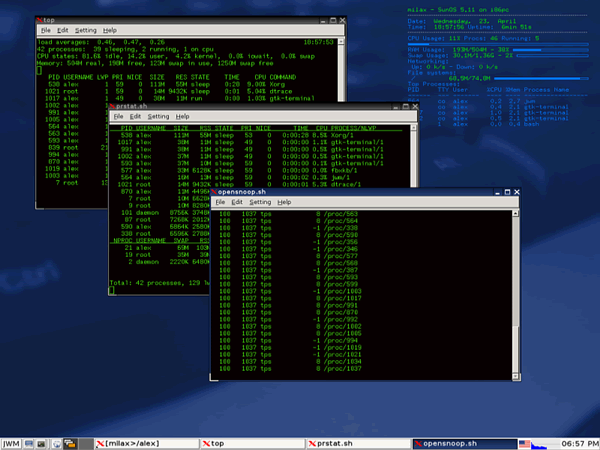
Task: Click the 06:57 PM taskbar clock
Action: 579,443
